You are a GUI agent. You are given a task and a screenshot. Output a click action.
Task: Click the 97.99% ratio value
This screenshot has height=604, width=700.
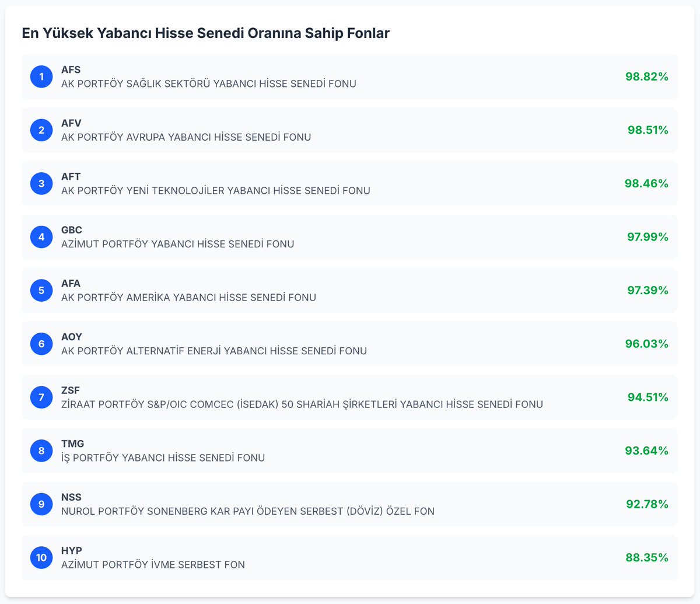[648, 237]
